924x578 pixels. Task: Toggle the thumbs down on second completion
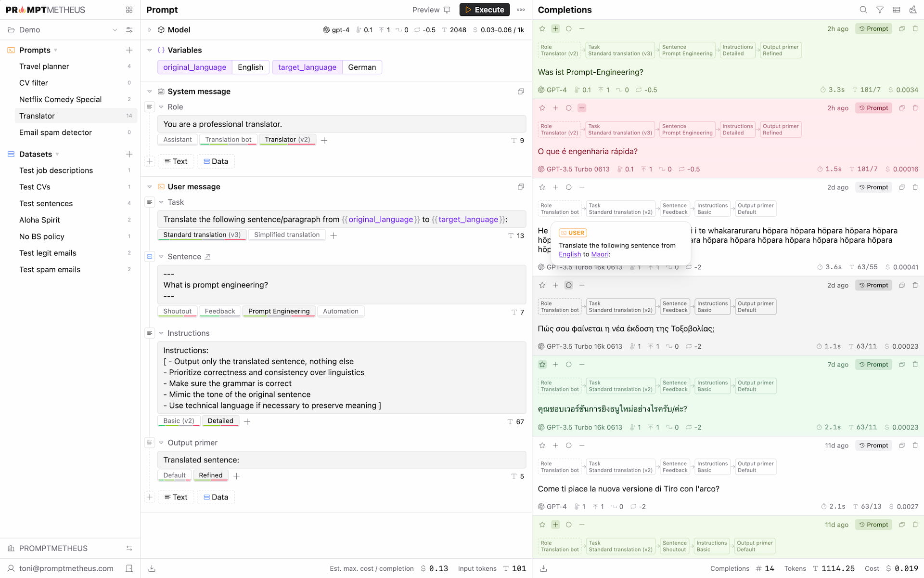(x=582, y=108)
